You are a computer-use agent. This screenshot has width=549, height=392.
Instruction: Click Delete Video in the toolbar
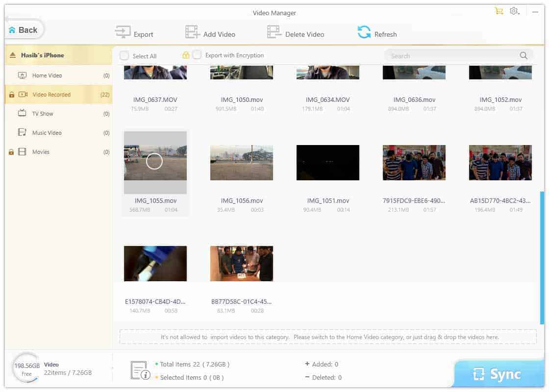click(296, 32)
